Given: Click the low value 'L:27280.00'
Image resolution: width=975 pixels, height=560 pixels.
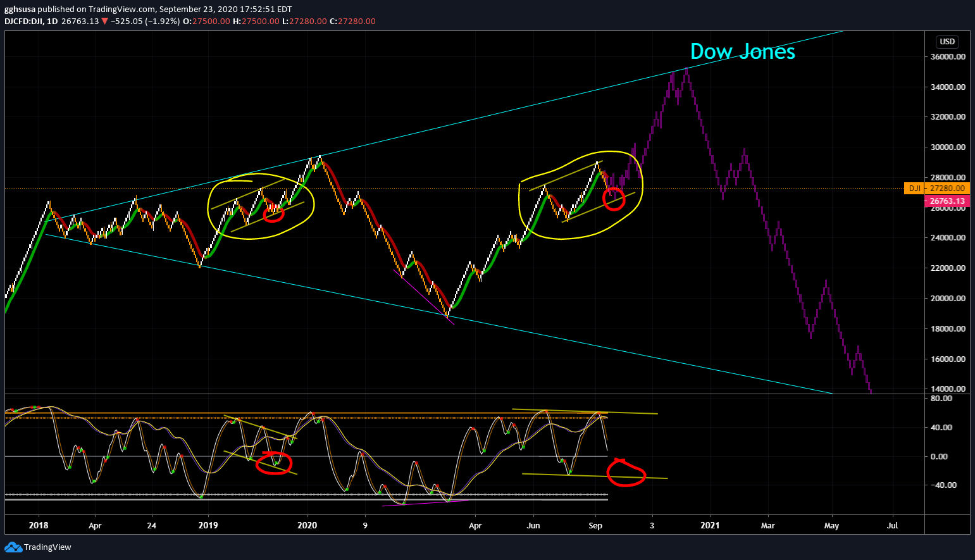Looking at the screenshot, I should [x=304, y=21].
